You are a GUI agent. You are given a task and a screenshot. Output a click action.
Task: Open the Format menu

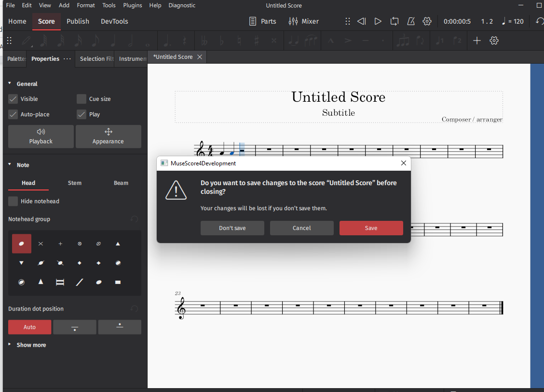86,5
